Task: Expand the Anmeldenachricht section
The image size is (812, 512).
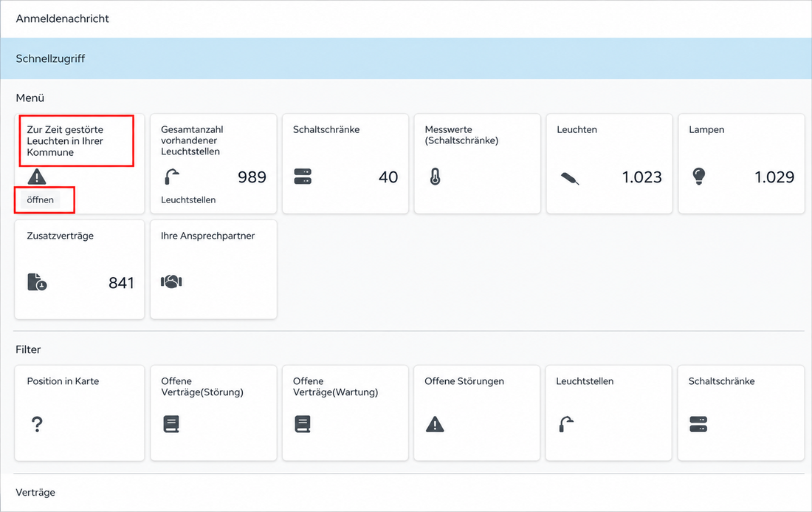Action: click(x=406, y=18)
